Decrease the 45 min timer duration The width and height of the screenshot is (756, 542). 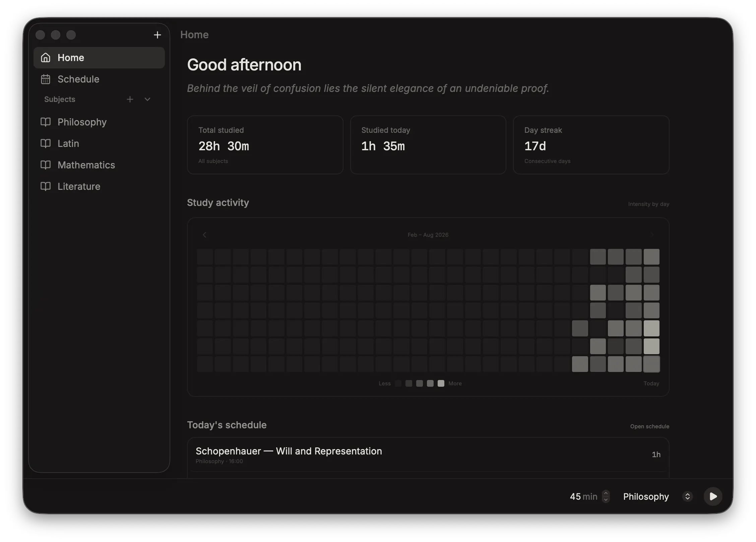606,500
